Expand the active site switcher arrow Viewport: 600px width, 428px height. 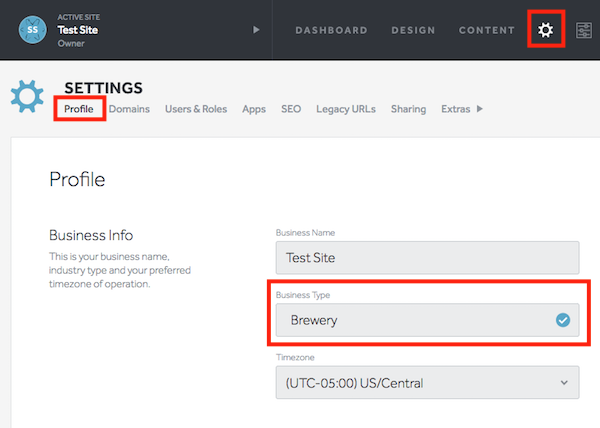pos(256,30)
